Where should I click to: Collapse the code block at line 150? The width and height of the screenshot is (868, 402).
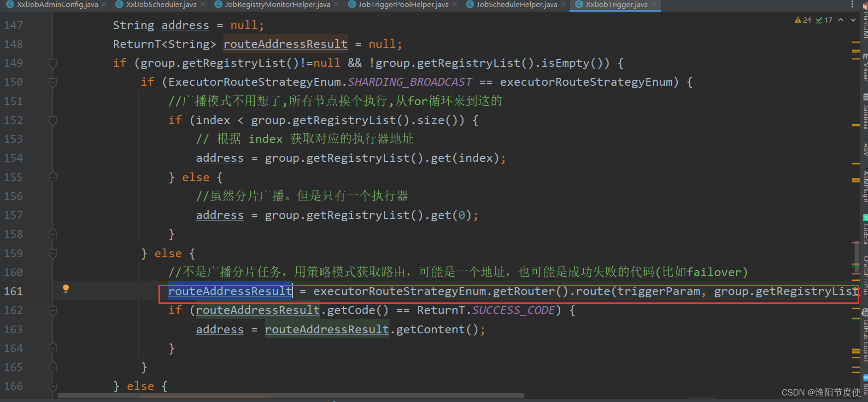53,82
